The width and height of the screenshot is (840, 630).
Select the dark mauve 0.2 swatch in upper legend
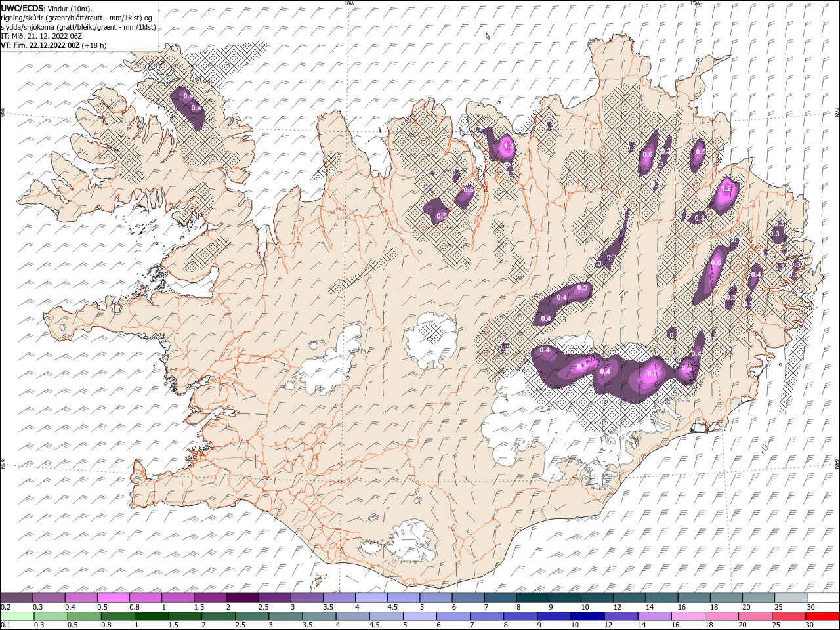coord(17,598)
